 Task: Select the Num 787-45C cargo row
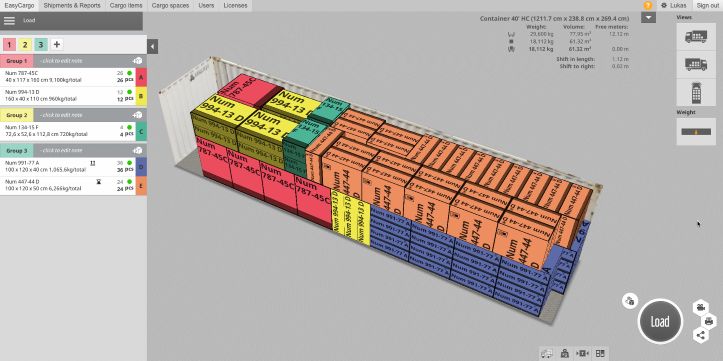68,77
